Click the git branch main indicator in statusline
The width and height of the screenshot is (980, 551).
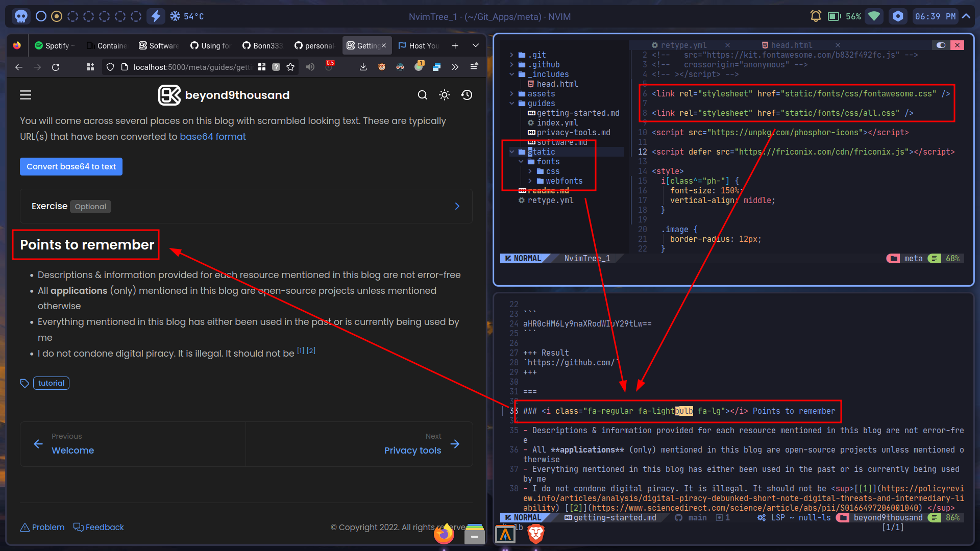(x=697, y=517)
